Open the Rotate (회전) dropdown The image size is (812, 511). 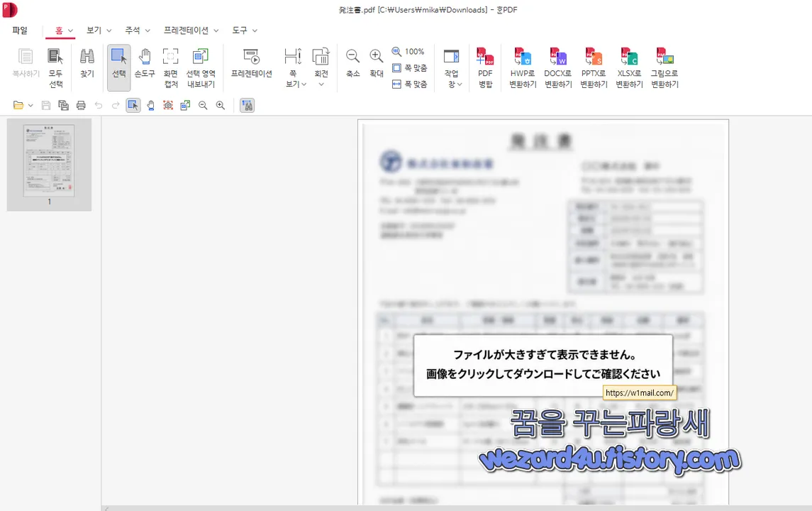321,68
